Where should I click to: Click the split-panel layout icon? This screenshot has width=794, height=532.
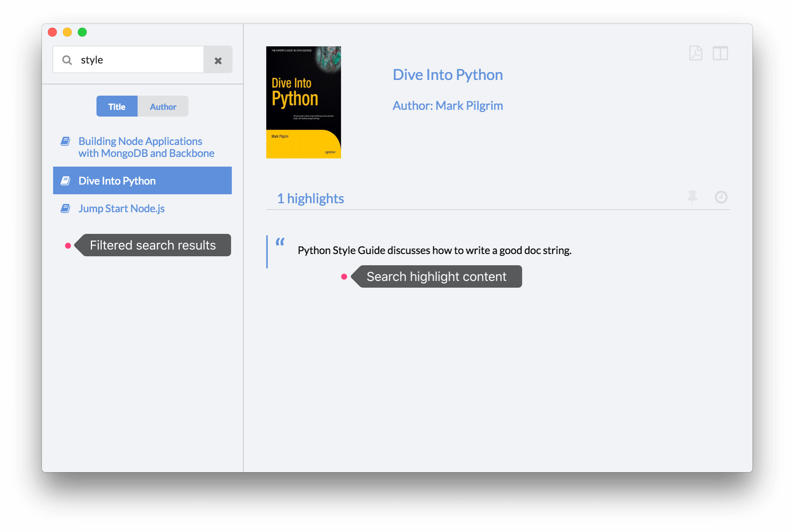720,53
